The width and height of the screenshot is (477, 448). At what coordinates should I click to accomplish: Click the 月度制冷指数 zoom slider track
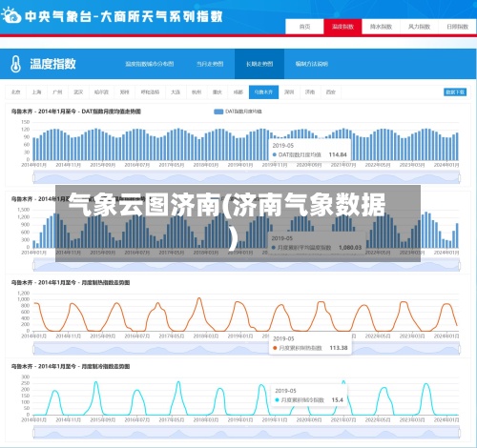coord(246,433)
